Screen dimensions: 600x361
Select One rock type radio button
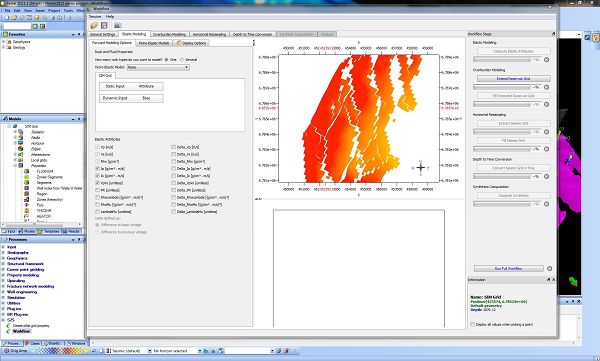coord(166,60)
